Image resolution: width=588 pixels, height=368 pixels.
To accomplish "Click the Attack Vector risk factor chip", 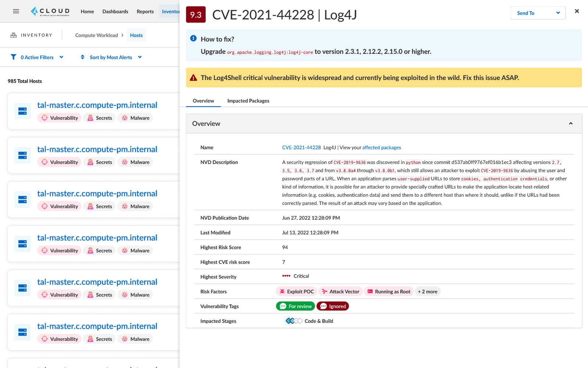I will [341, 291].
